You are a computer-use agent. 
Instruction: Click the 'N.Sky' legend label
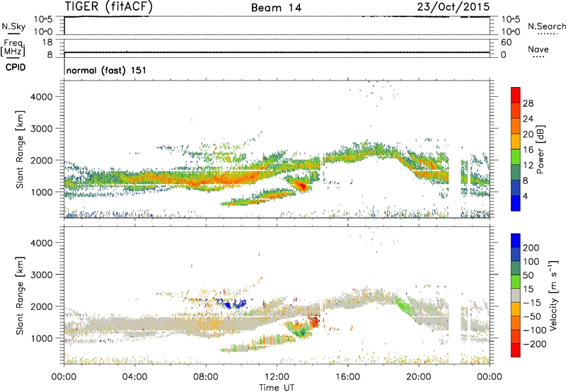[13, 26]
